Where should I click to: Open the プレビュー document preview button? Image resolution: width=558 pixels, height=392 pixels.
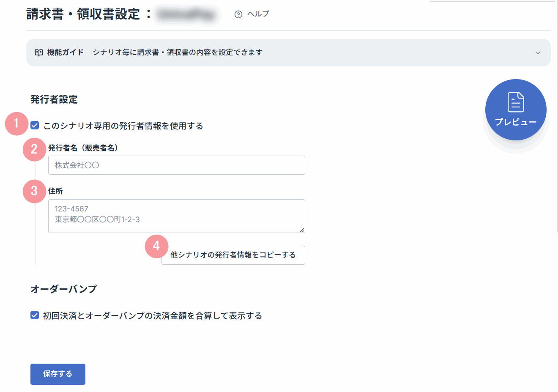pyautogui.click(x=516, y=110)
